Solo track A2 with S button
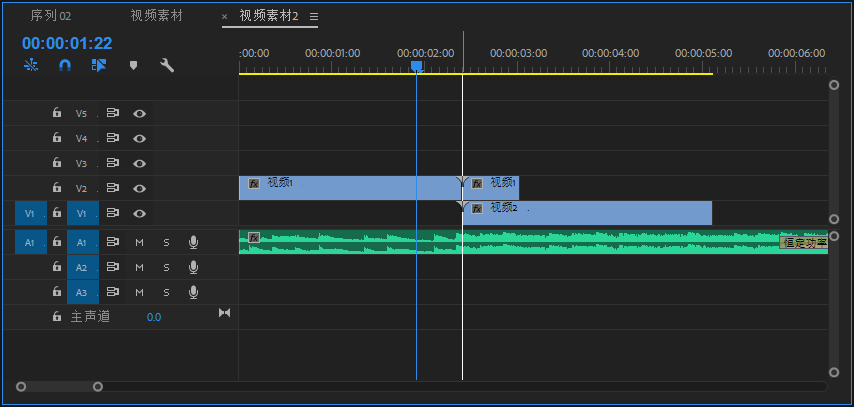 coord(167,268)
